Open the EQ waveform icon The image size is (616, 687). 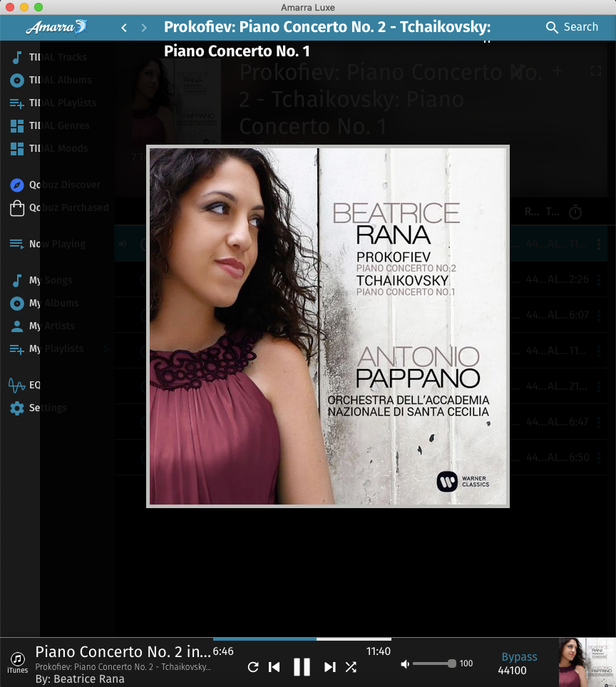(17, 386)
